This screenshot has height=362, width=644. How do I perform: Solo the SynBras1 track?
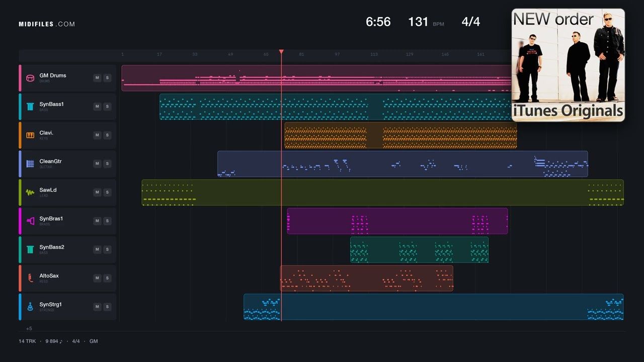107,221
